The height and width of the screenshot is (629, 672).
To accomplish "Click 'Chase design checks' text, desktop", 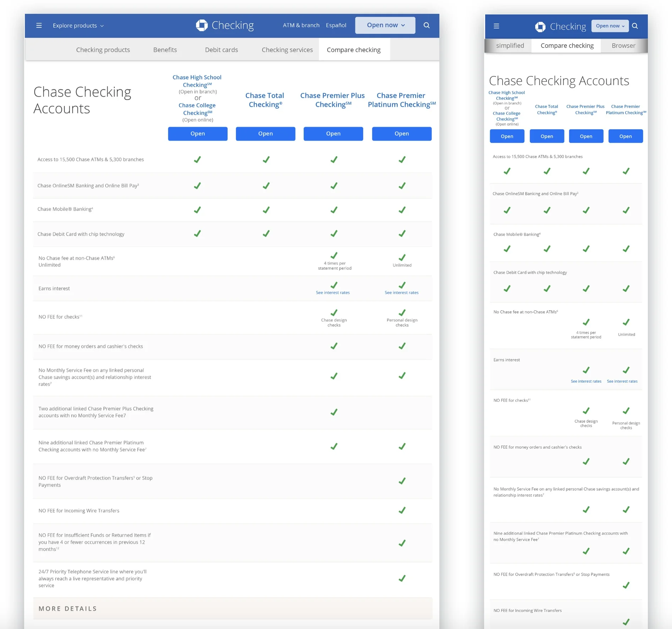I will [334, 322].
